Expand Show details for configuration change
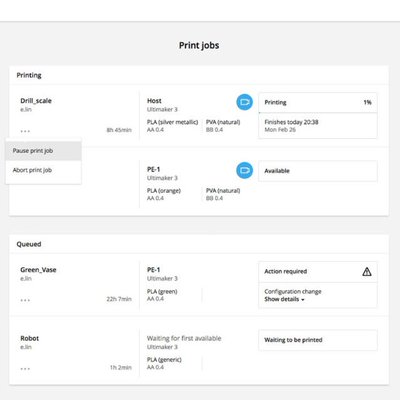The width and height of the screenshot is (400, 400). coord(284,299)
